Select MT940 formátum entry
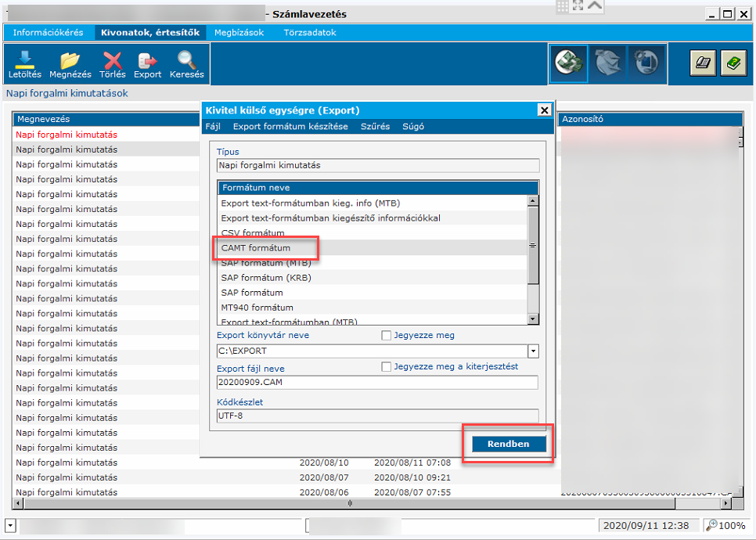Image resolution: width=756 pixels, height=540 pixels. 373,308
